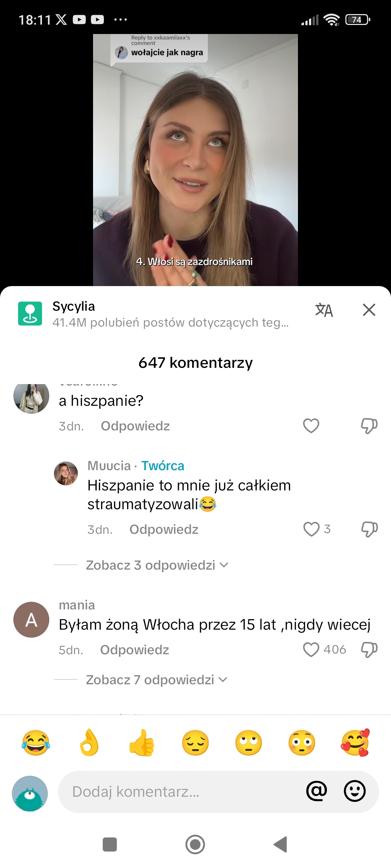Expand "Zobacz 3 odpowiedzi" replies

(x=157, y=565)
